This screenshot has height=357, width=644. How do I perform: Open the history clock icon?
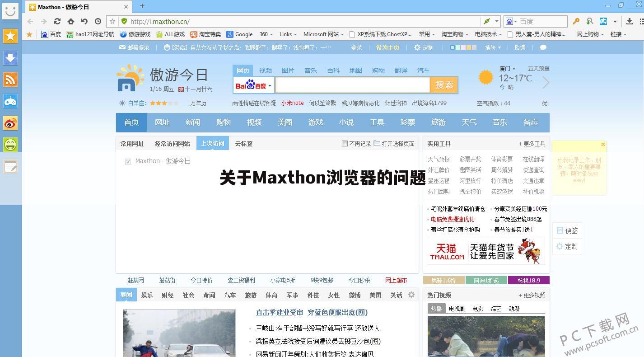(x=98, y=21)
